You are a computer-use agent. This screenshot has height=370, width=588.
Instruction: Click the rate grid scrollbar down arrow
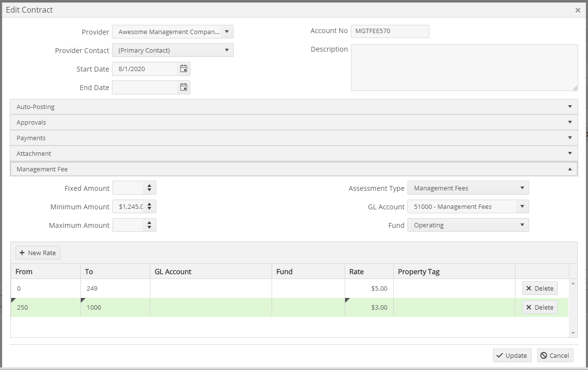pos(573,333)
